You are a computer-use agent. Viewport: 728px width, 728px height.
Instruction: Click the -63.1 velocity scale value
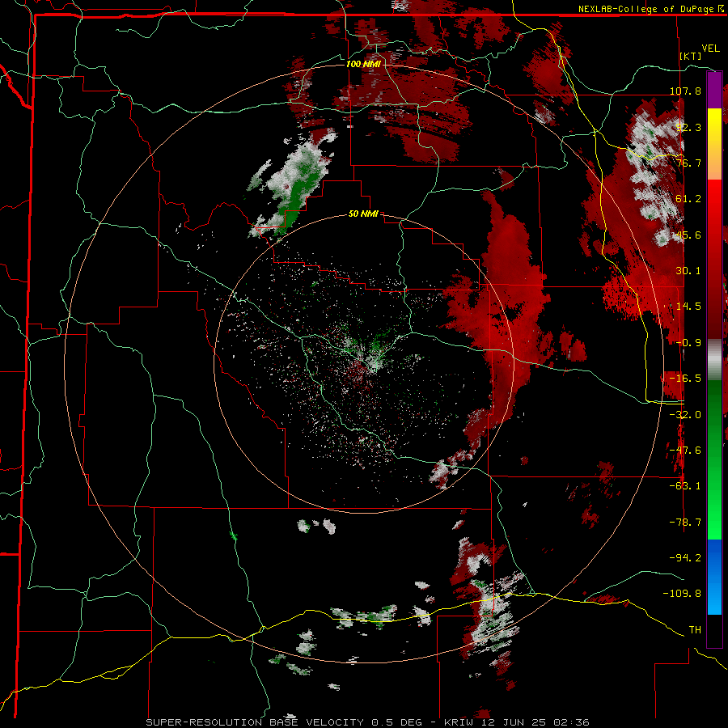(x=685, y=486)
